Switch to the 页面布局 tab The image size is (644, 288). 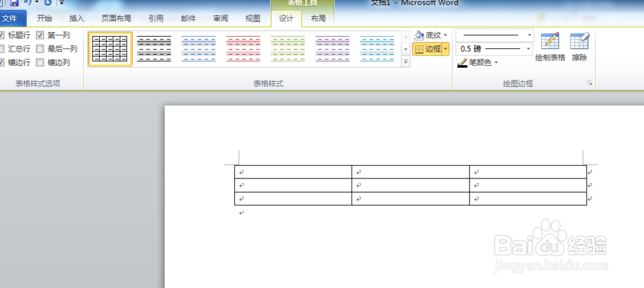[116, 19]
